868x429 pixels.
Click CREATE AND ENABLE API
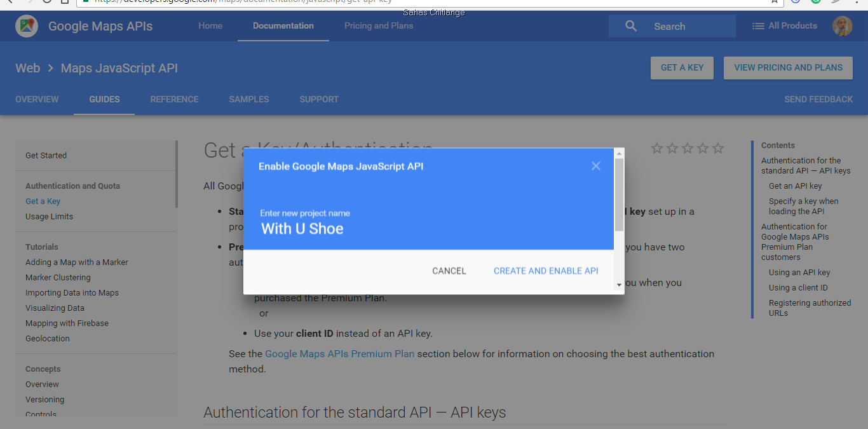pyautogui.click(x=546, y=271)
